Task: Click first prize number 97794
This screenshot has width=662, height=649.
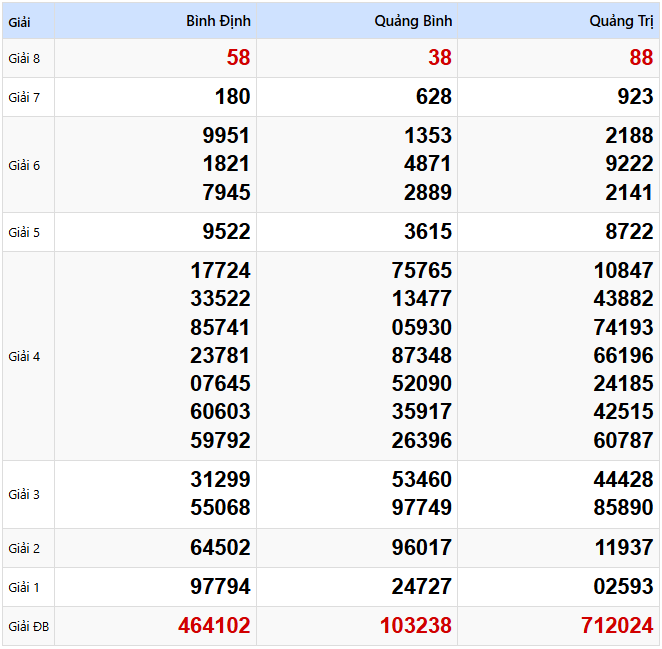Action: tap(220, 586)
